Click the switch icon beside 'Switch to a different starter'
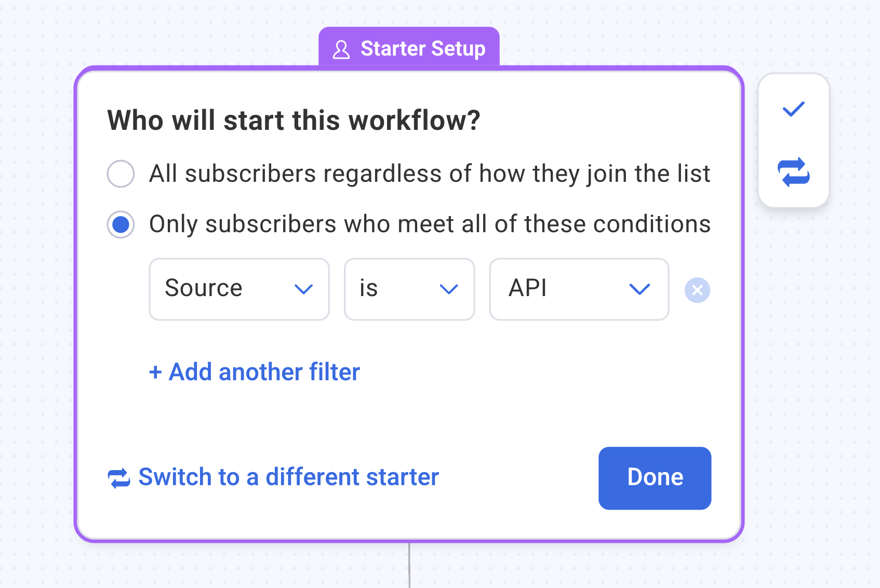The height and width of the screenshot is (588, 880). pos(119,478)
